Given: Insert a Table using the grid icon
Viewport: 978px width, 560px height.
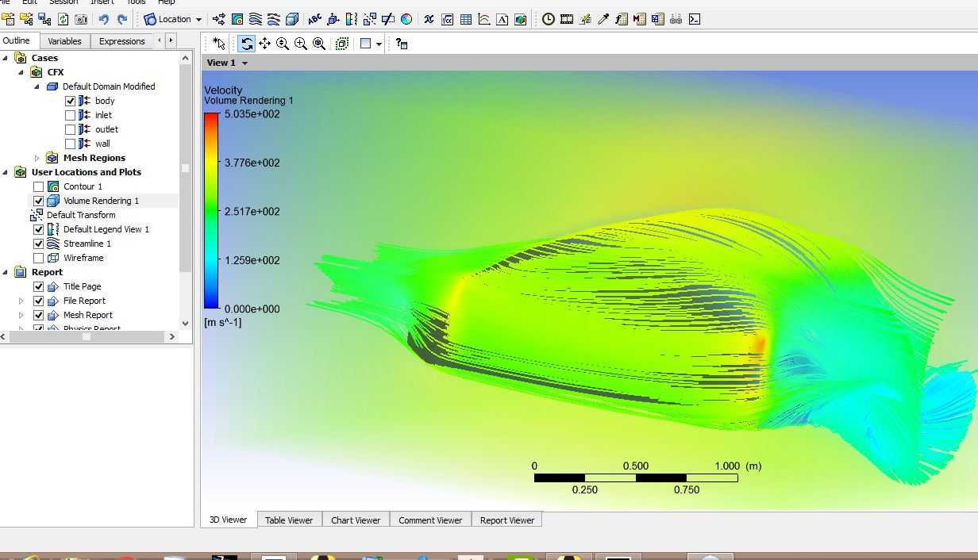Looking at the screenshot, I should [x=466, y=19].
